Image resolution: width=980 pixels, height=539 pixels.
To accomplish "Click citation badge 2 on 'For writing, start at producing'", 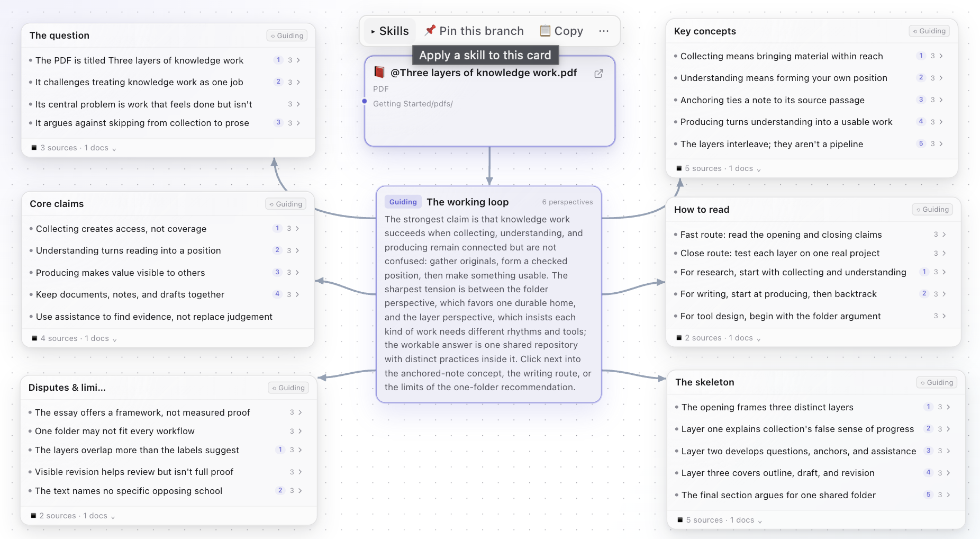I will [924, 293].
